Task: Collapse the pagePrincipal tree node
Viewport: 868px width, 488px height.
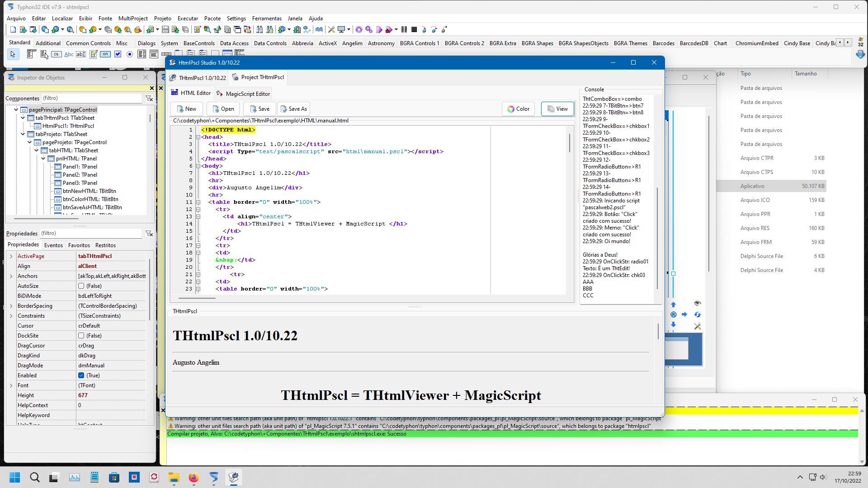Action: coord(16,110)
